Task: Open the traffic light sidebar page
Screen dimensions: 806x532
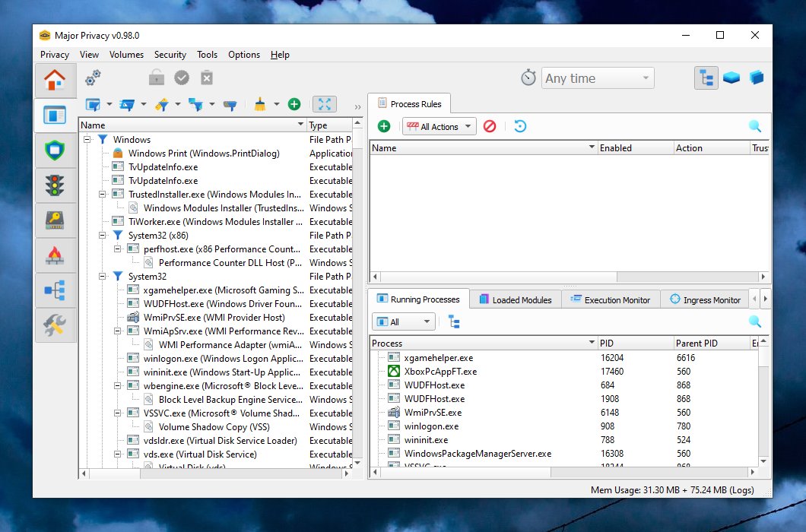Action: 55,185
